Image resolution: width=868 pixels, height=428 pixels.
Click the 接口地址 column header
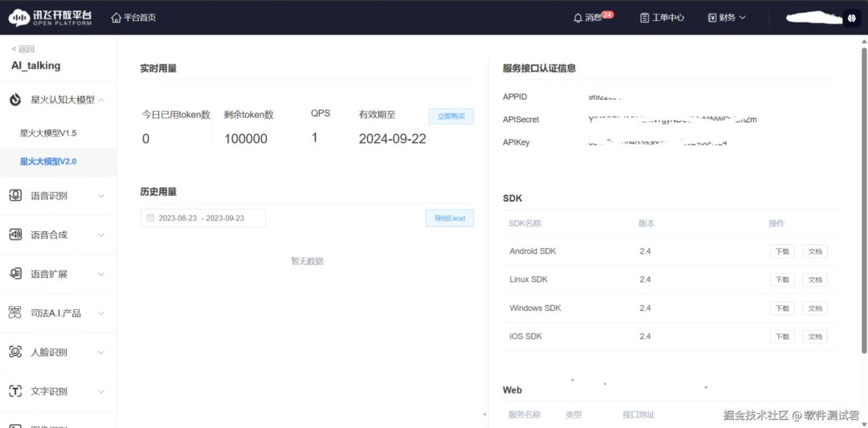[639, 414]
